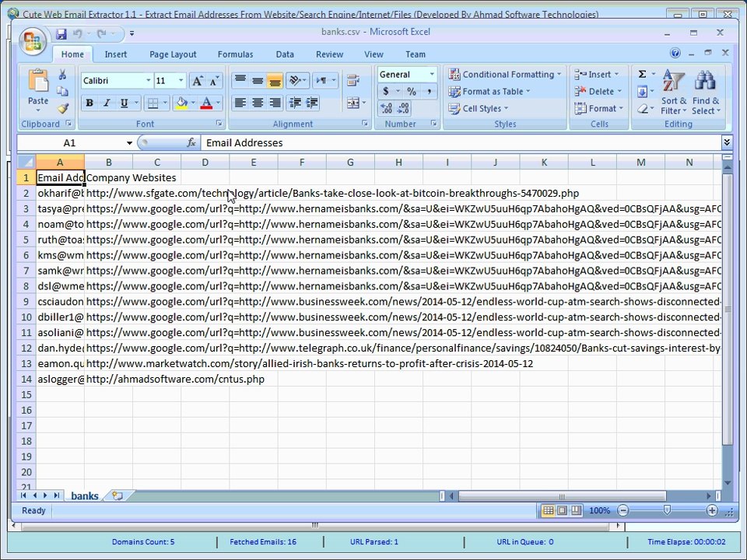Switch to the Formulas ribbon tab
Image resolution: width=747 pixels, height=560 pixels.
point(235,54)
